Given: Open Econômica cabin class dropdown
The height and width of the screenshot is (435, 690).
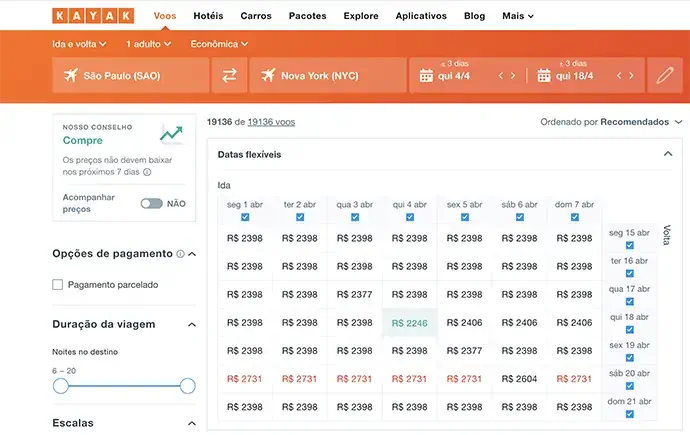Looking at the screenshot, I should click(219, 44).
